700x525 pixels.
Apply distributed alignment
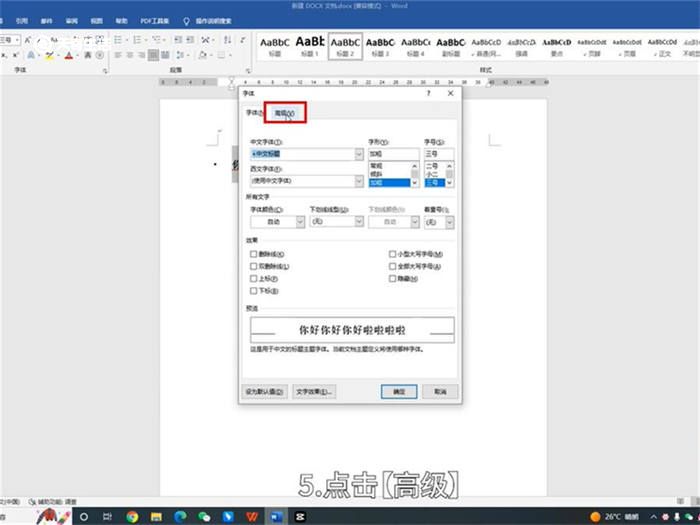point(165,55)
